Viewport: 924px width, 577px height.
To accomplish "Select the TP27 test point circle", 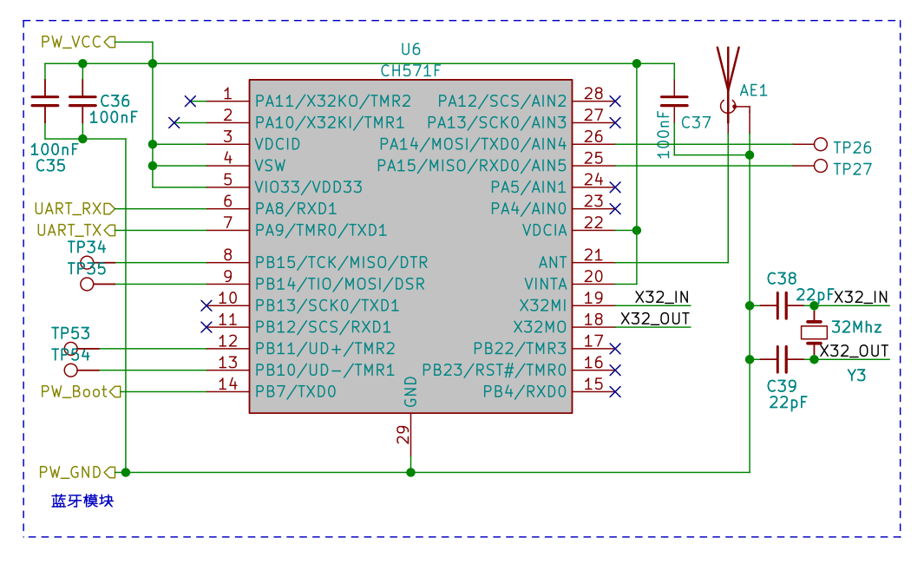I will pos(821,166).
